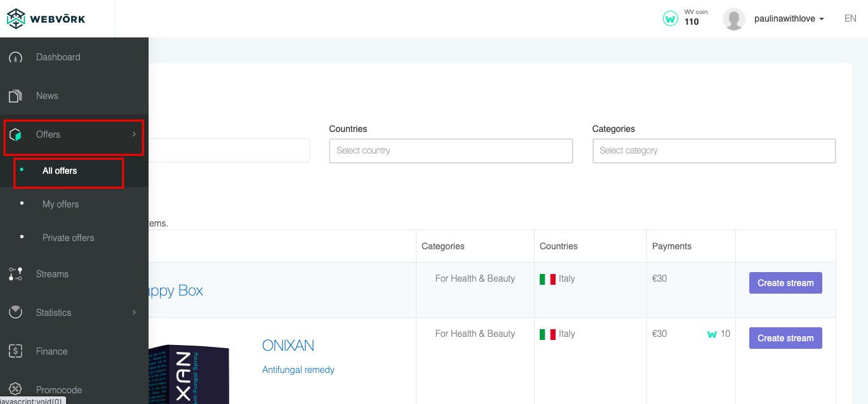868x404 pixels.
Task: Open the Dashboard gauge icon
Action: 15,57
